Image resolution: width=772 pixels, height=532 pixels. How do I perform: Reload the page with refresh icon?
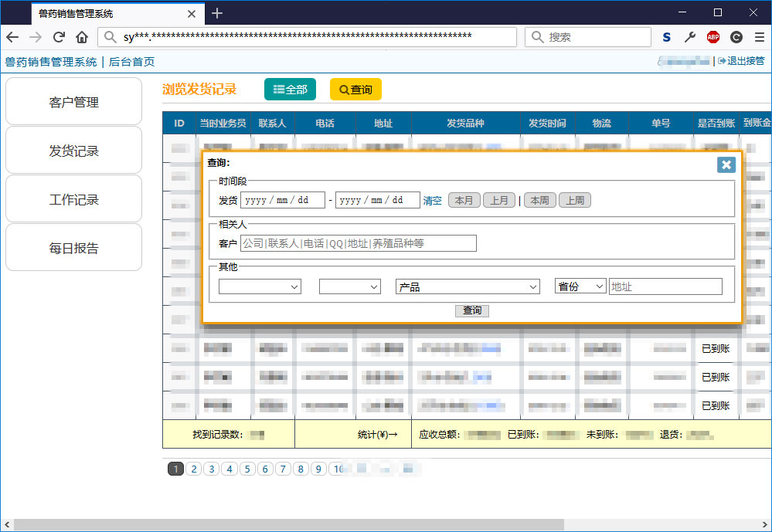[x=59, y=37]
